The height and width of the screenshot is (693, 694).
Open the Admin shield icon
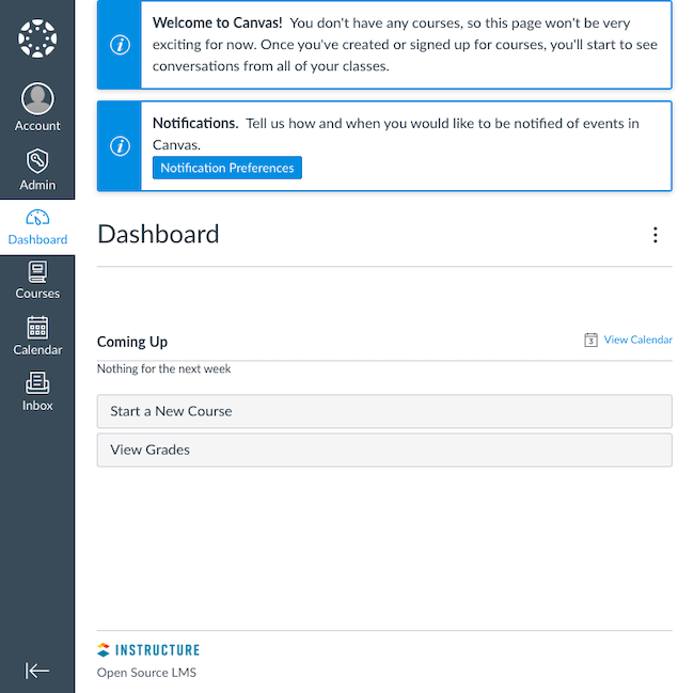(x=37, y=161)
